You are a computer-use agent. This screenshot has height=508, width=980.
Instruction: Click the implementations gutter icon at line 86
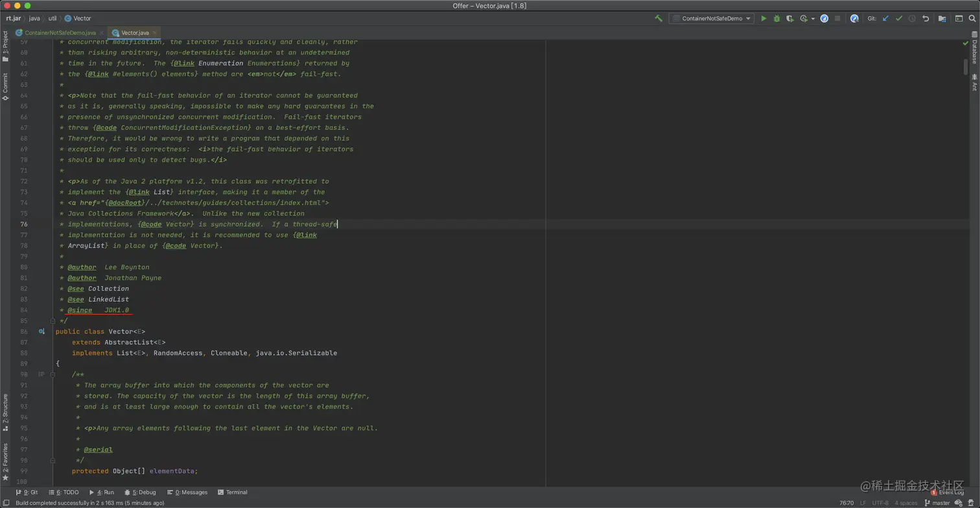[x=41, y=332]
